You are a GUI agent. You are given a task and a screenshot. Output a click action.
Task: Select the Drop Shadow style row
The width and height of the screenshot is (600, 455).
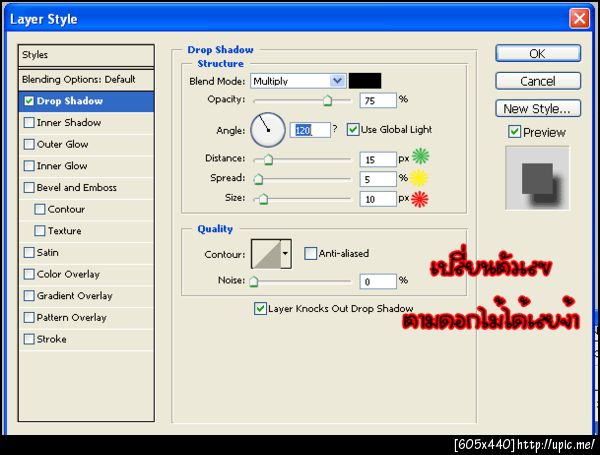point(86,101)
